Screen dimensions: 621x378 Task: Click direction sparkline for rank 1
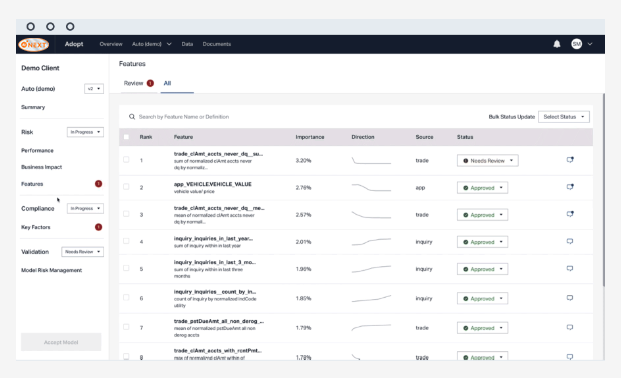[x=371, y=160]
